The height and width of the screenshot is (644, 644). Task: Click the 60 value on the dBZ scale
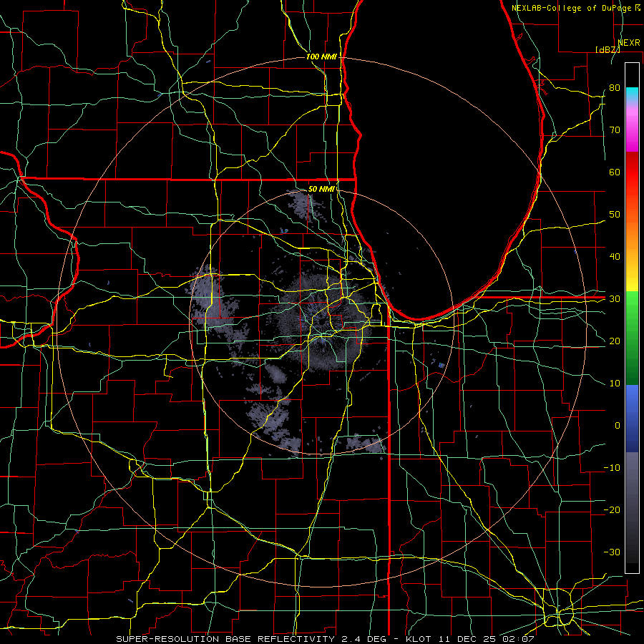(615, 172)
